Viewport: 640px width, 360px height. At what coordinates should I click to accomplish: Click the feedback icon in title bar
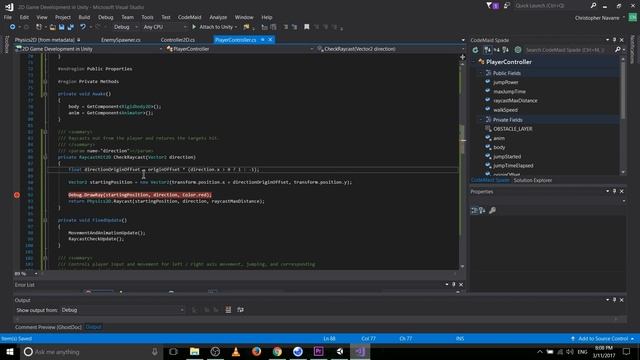pyautogui.click(x=507, y=6)
